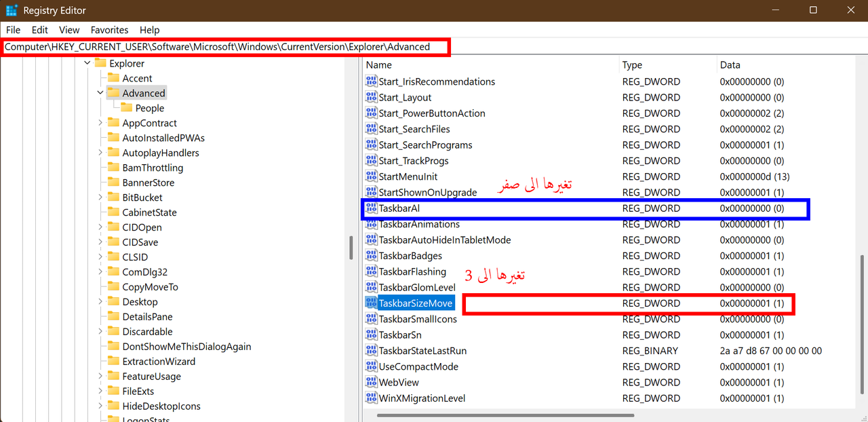Select the Discardable key

(147, 332)
